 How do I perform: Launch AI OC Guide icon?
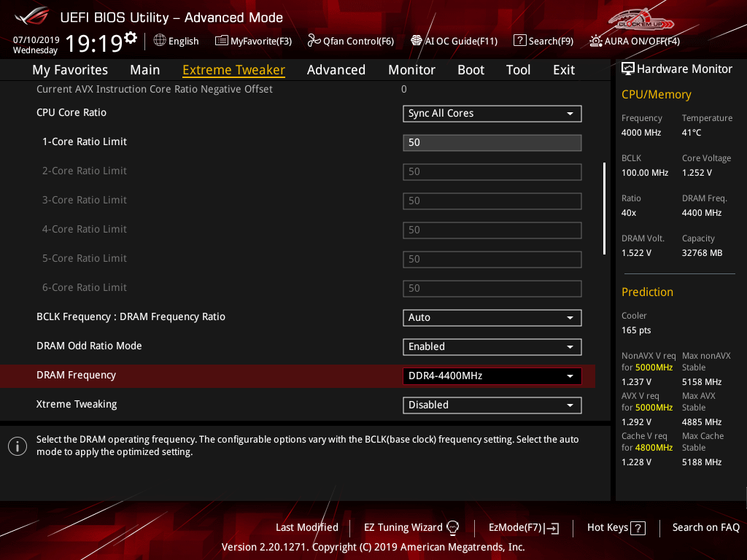point(417,41)
